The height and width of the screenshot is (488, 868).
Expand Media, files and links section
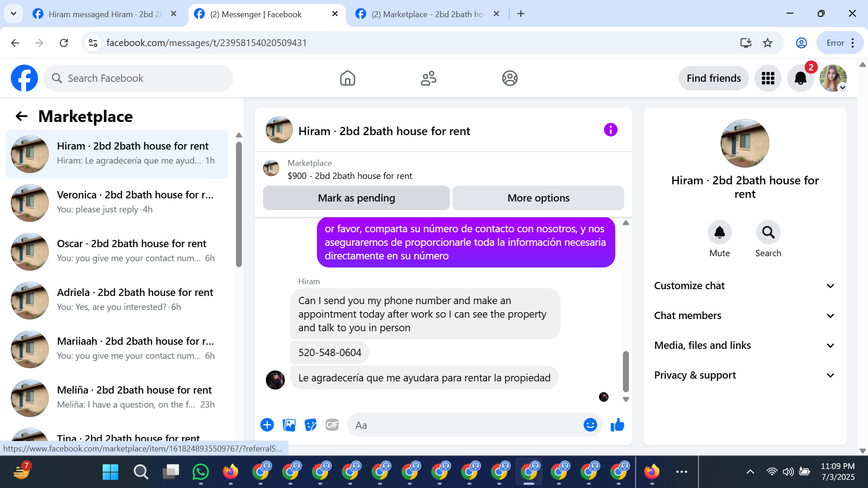[x=745, y=345]
